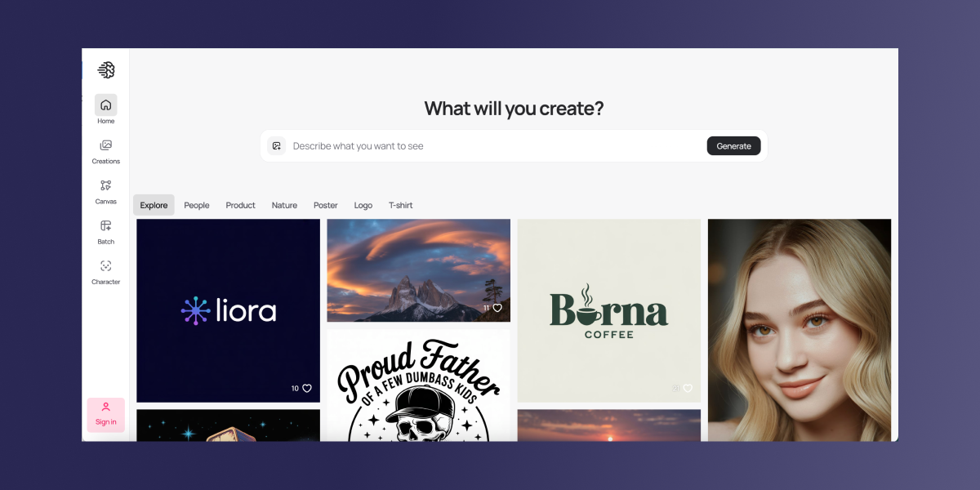Switch to the T-shirt tab
980x490 pixels.
(x=401, y=205)
